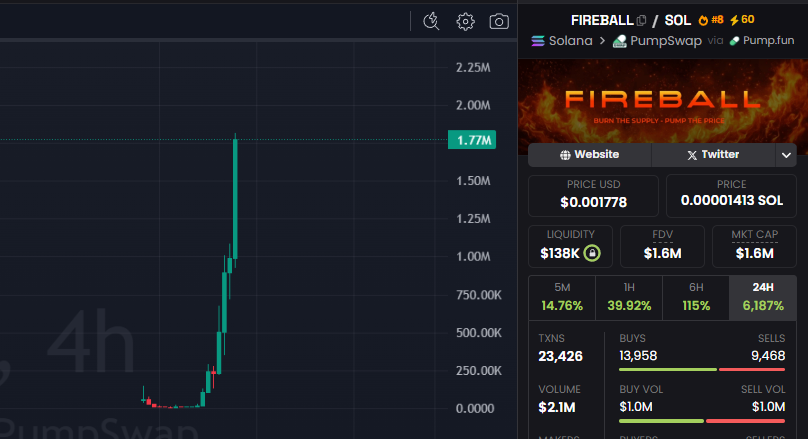Select the 1H timeframe tab
The width and height of the screenshot is (808, 439).
point(629,298)
